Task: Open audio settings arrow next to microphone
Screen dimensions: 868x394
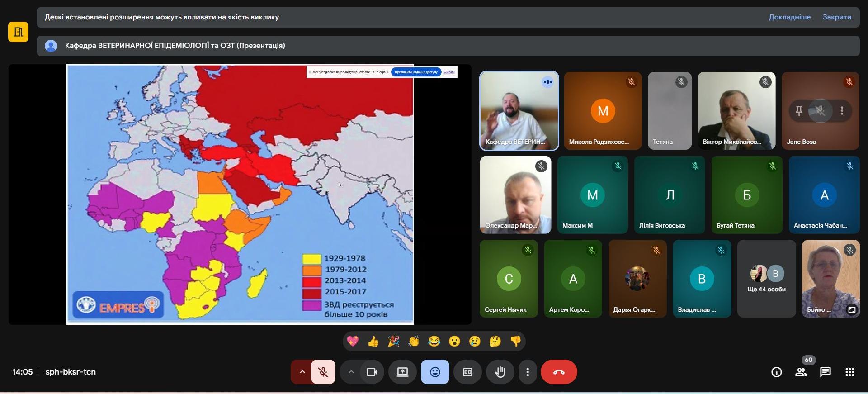Action: [x=302, y=372]
